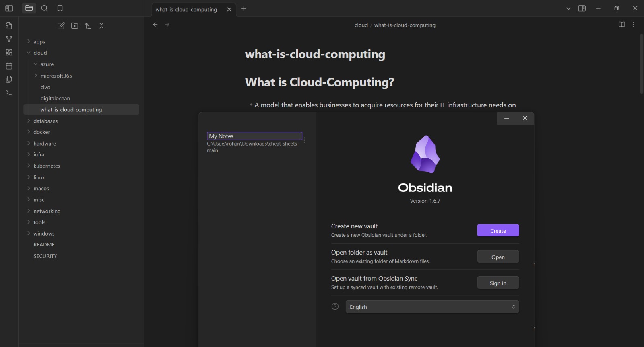The image size is (644, 347).
Task: Insert template ribbon icon
Action: point(9,79)
